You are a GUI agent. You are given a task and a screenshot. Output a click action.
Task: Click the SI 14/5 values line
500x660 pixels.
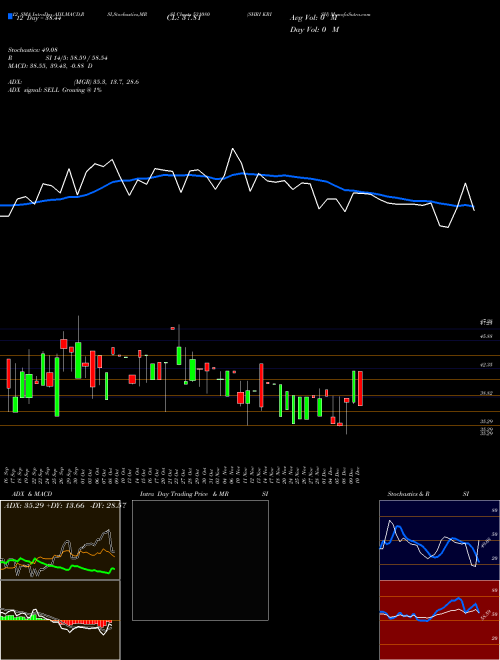[x=58, y=58]
